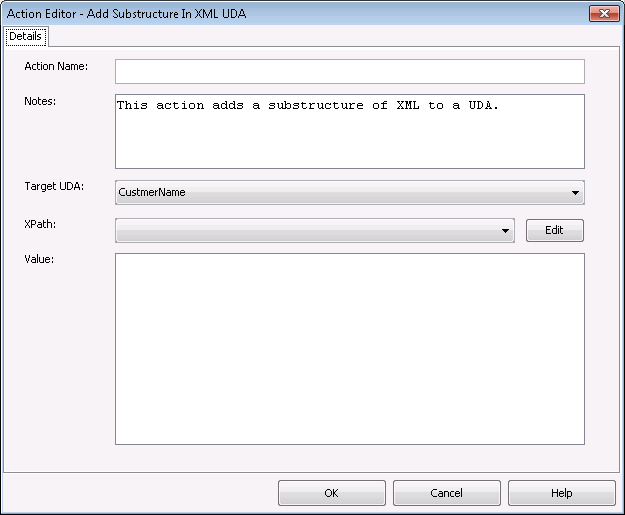Open Help for this action
Image resolution: width=625 pixels, height=515 pixels.
click(x=561, y=493)
